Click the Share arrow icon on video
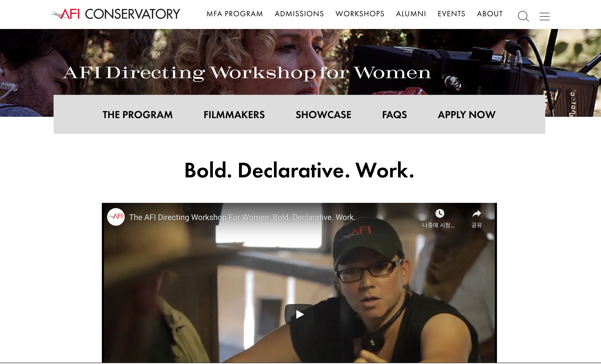Image resolution: width=601 pixels, height=364 pixels. (x=477, y=214)
